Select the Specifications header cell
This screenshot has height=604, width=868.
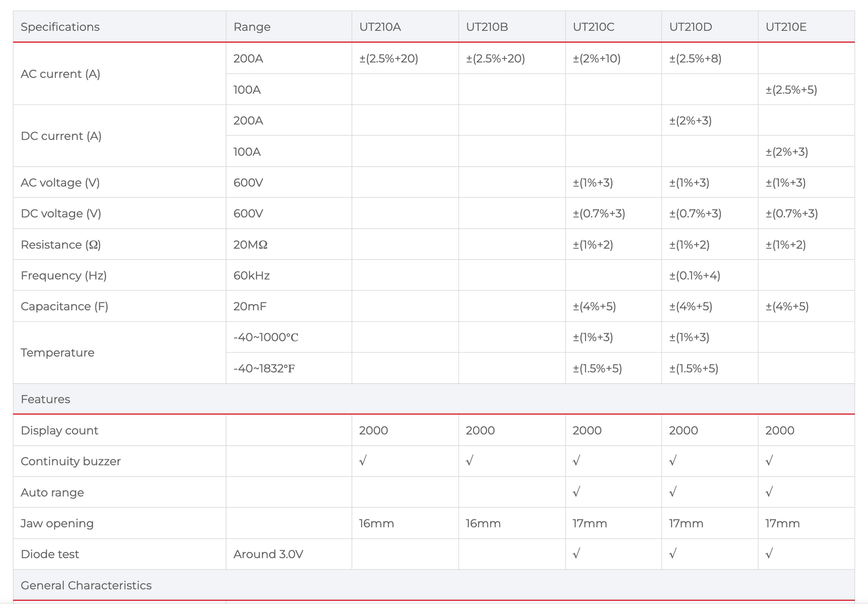[60, 27]
